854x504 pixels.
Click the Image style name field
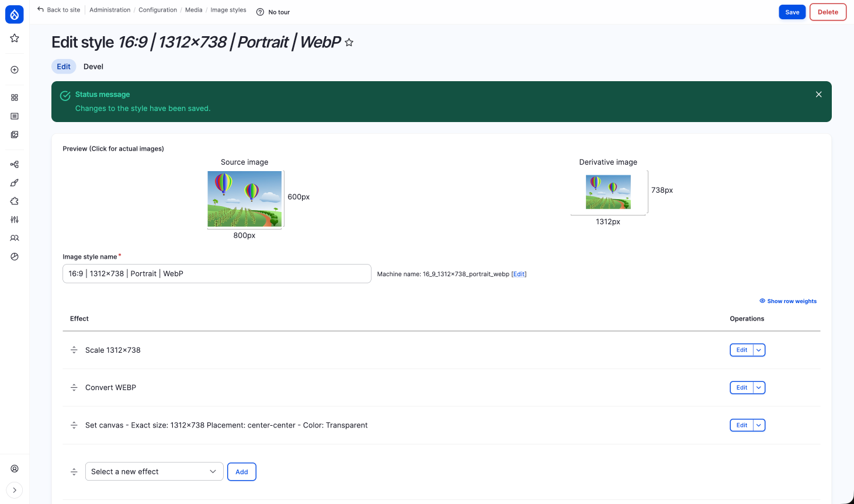(217, 274)
